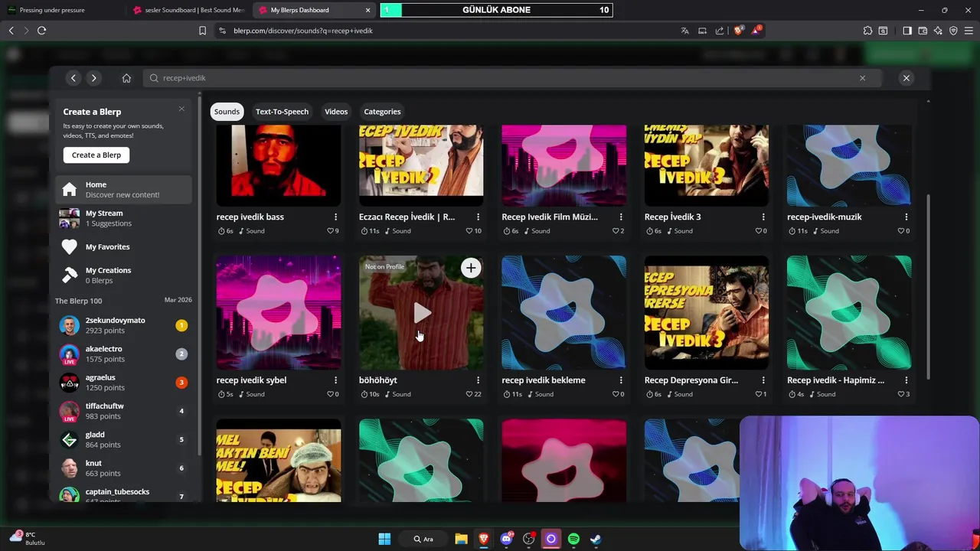Click the Create a Blerp button
Viewport: 980px width, 551px height.
(x=96, y=155)
